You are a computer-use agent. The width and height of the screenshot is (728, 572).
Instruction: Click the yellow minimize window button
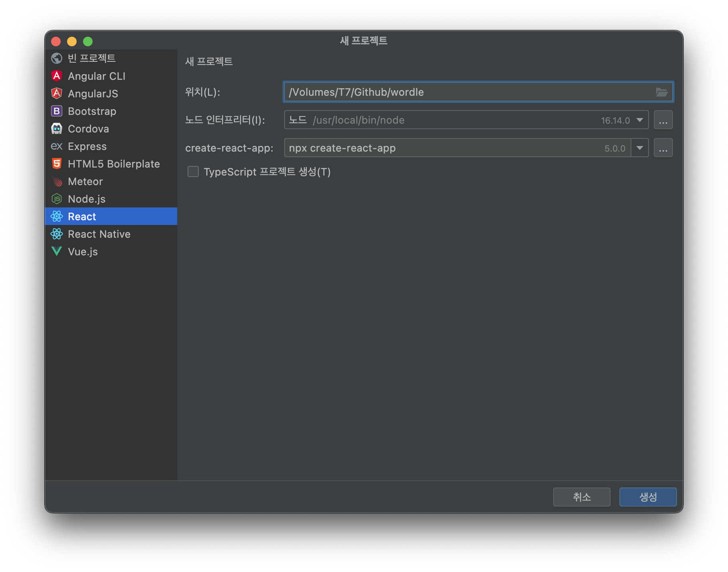pyautogui.click(x=72, y=41)
